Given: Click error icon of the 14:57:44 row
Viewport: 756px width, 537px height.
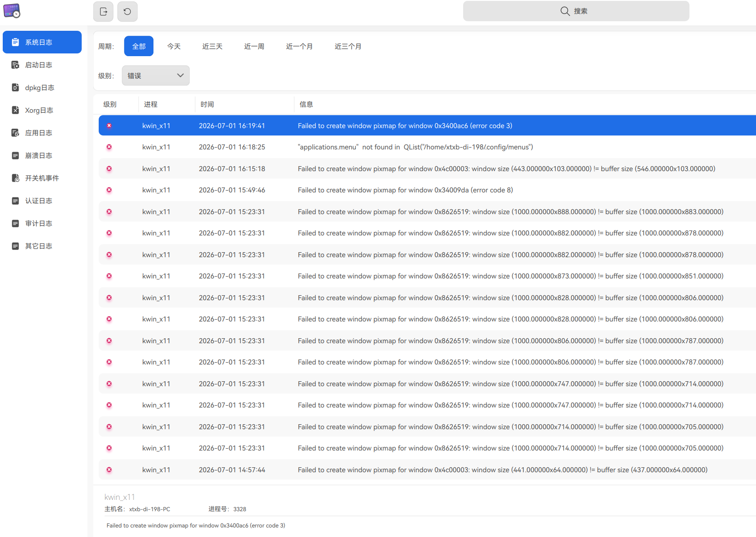Looking at the screenshot, I should click(x=109, y=470).
